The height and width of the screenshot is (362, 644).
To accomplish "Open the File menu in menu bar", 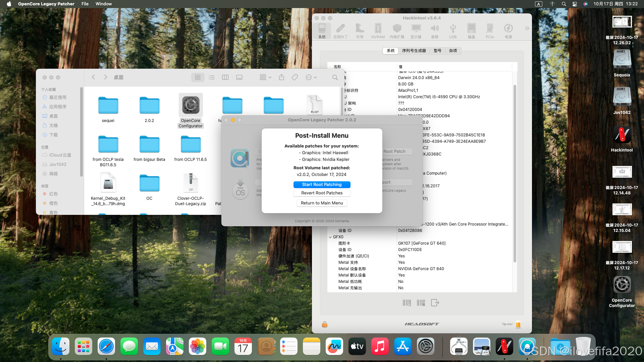I will 85,4.
